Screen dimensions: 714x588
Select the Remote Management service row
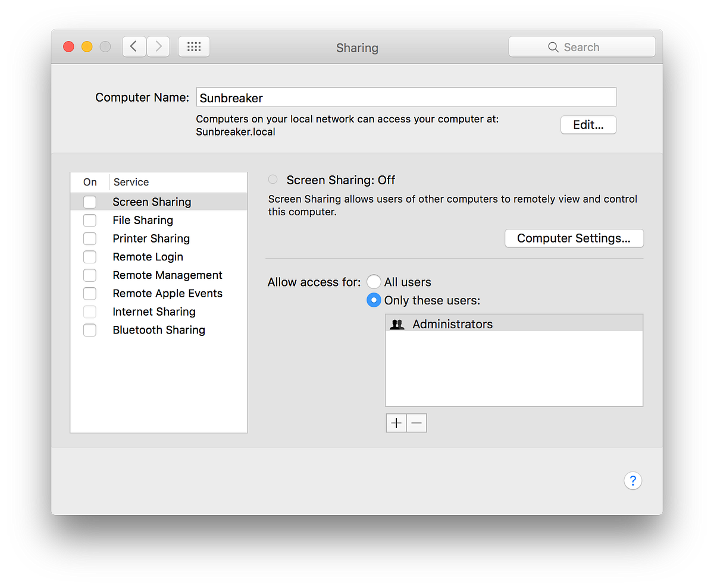coord(167,275)
